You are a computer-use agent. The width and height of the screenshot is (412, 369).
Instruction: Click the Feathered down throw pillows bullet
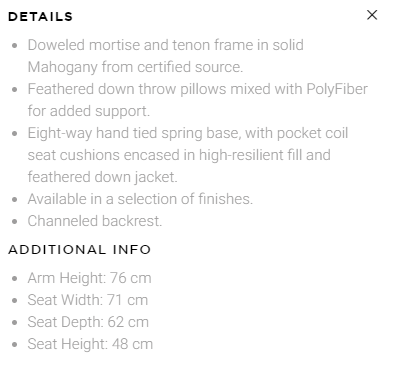(198, 89)
